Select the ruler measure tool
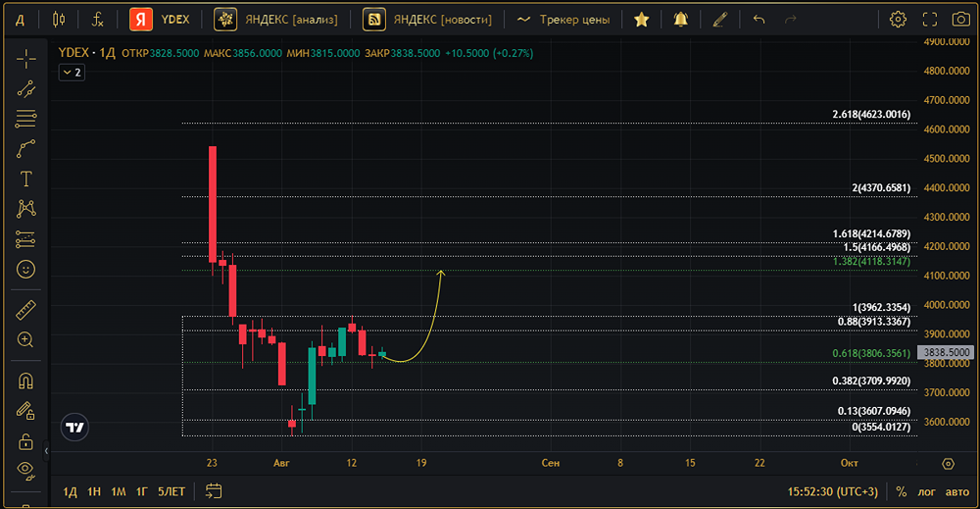The width and height of the screenshot is (980, 509). point(25,310)
